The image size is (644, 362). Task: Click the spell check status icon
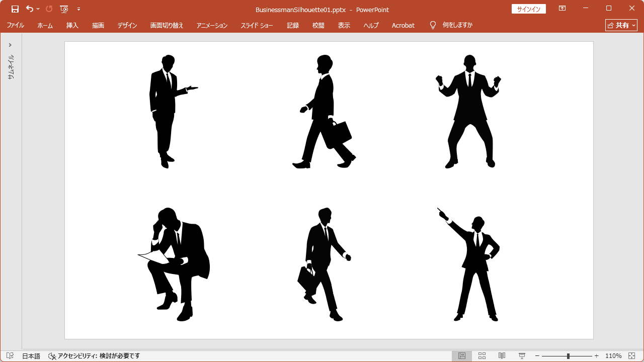[x=10, y=356]
